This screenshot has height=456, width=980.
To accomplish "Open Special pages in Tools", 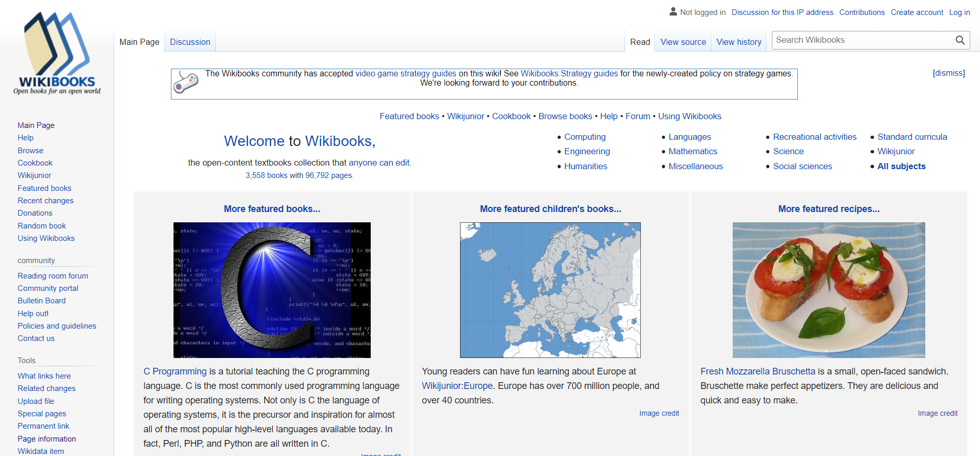I will click(x=42, y=414).
